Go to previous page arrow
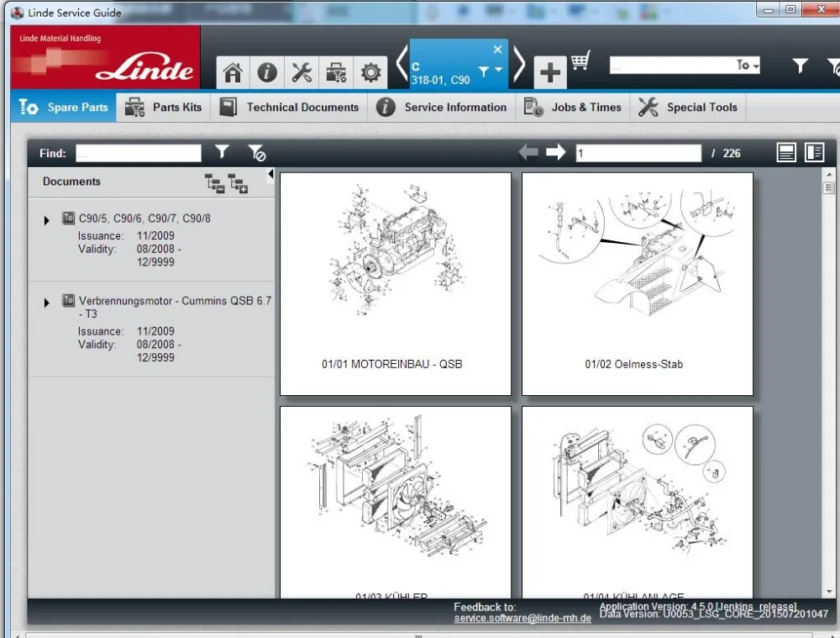Image resolution: width=840 pixels, height=638 pixels. click(528, 152)
